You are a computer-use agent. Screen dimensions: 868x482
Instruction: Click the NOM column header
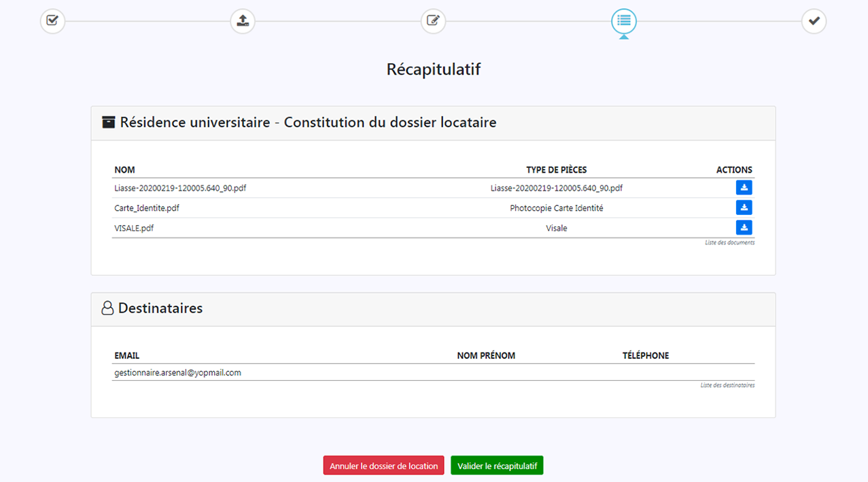pos(124,170)
